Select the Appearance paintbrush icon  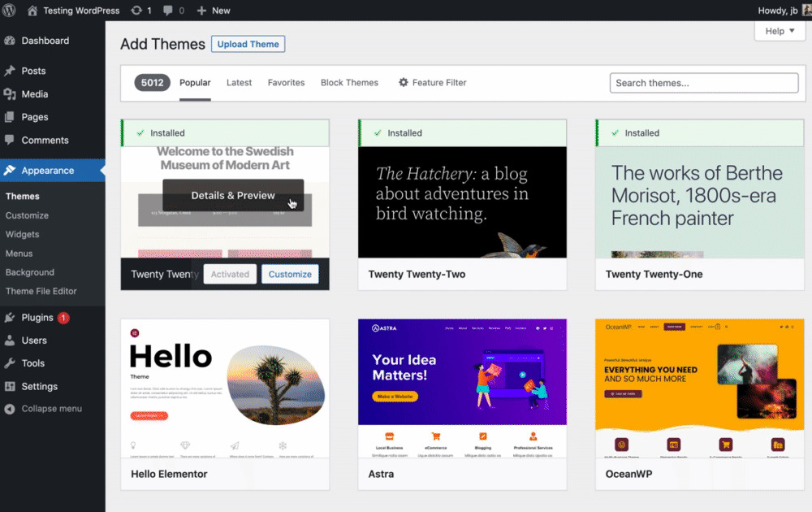(x=13, y=171)
